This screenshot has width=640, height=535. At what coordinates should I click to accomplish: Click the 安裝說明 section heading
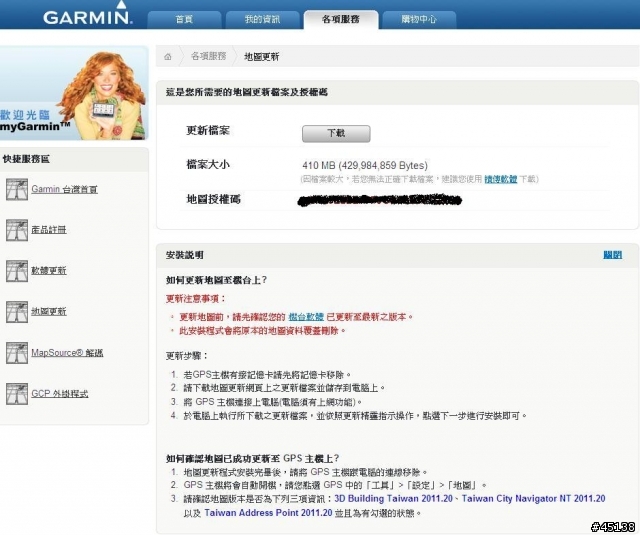(185, 255)
